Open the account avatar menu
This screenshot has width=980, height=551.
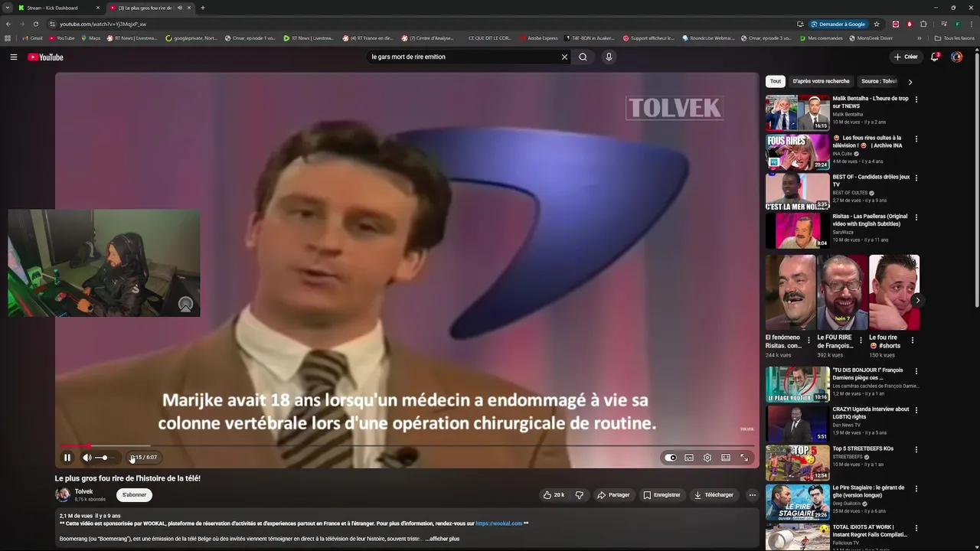956,57
